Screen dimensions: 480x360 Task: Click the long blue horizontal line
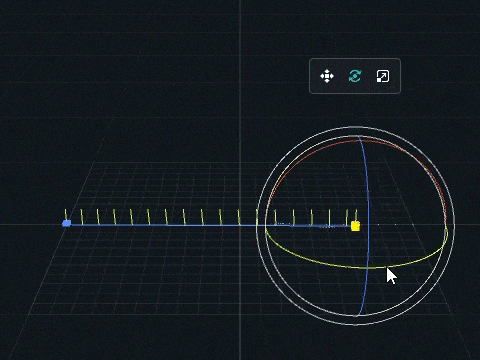[x=210, y=225]
